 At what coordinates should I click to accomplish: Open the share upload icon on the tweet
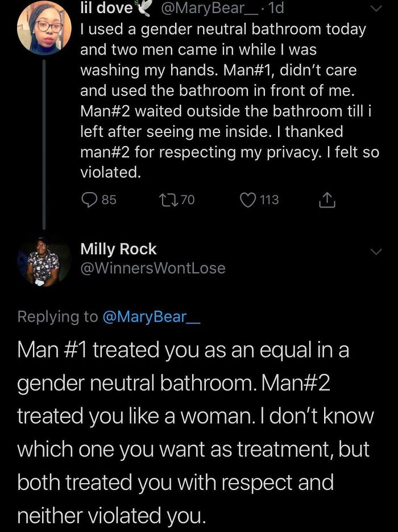(x=327, y=199)
